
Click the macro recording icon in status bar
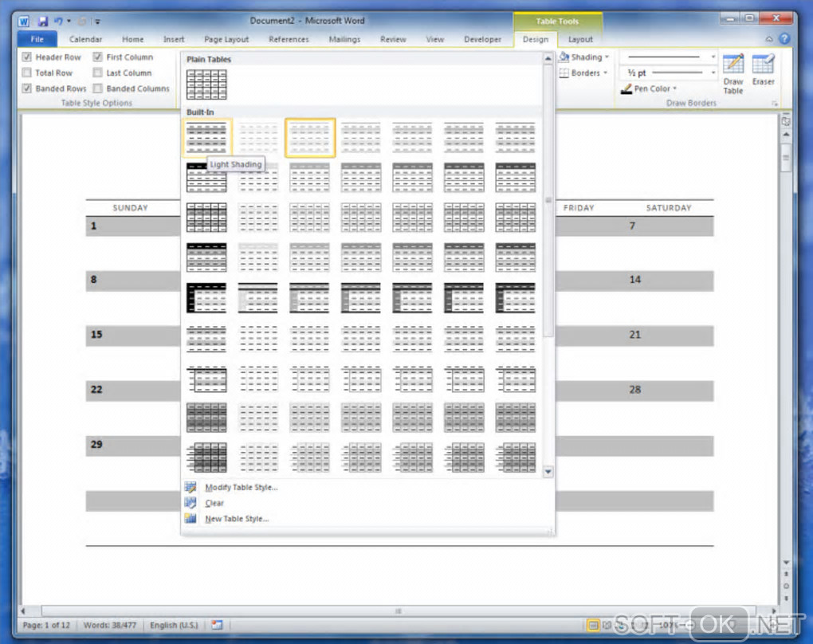click(217, 625)
